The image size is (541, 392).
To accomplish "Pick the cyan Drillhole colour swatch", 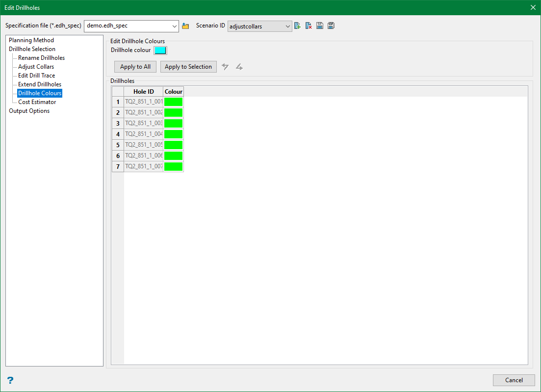I will (160, 50).
